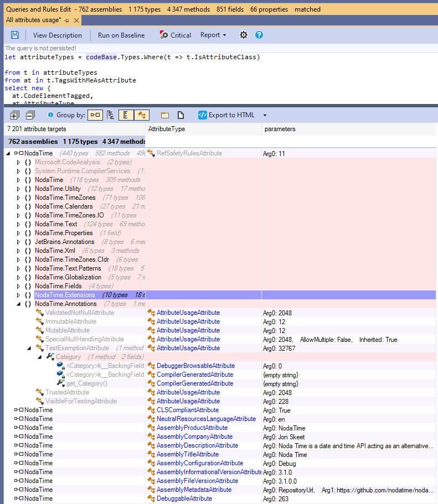Viewport: 438px width, 504px height.
Task: Toggle Critical rule flag
Action: (x=176, y=35)
